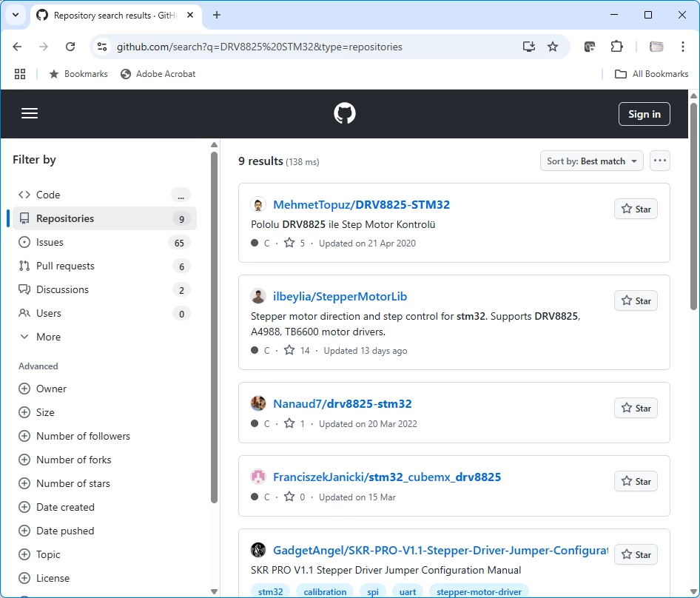The height and width of the screenshot is (598, 700).
Task: Click the ilbeylia user avatar
Action: coord(258,296)
